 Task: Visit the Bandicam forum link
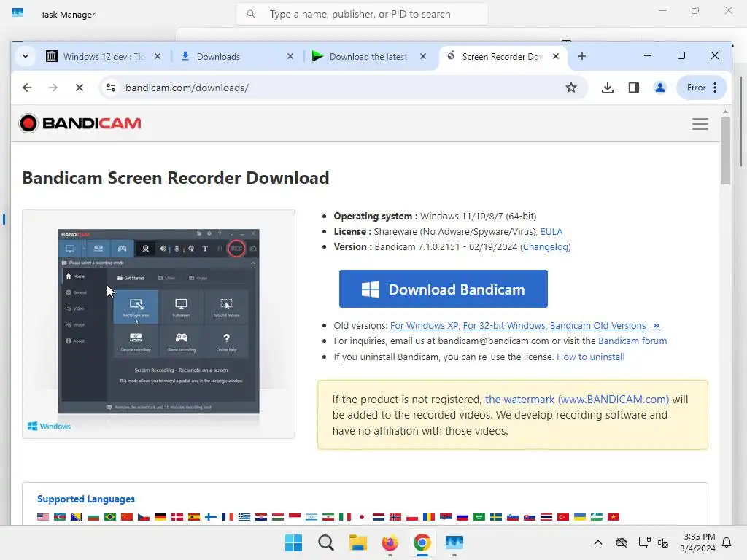(632, 341)
